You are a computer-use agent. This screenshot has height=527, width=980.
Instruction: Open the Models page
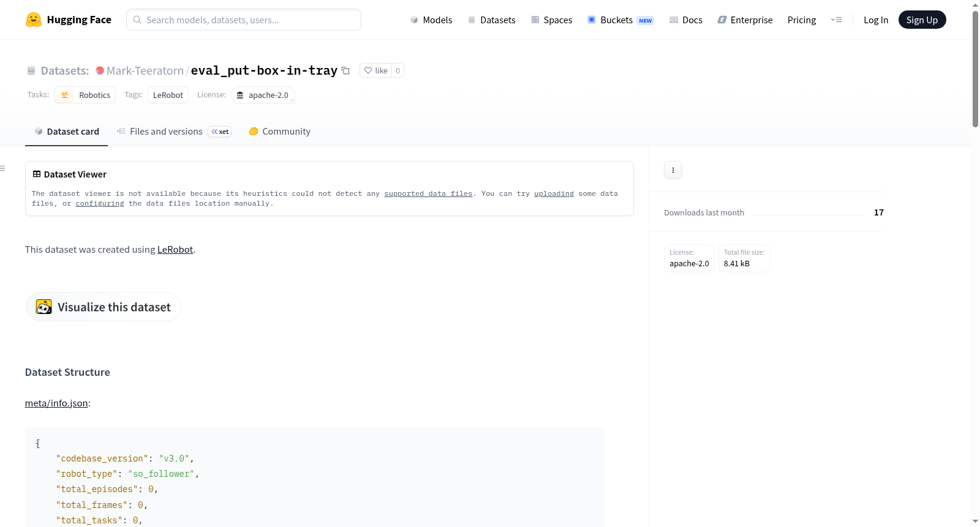431,20
